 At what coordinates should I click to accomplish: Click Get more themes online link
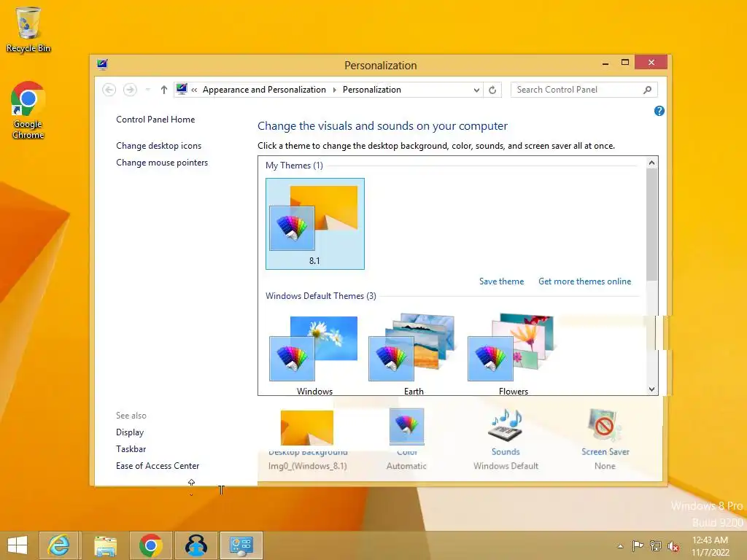coord(584,281)
